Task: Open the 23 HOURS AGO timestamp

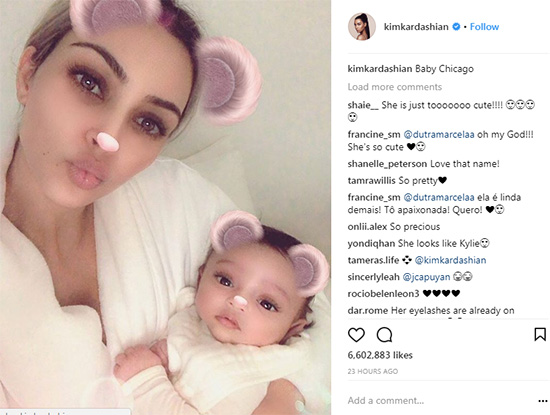Action: pyautogui.click(x=373, y=371)
